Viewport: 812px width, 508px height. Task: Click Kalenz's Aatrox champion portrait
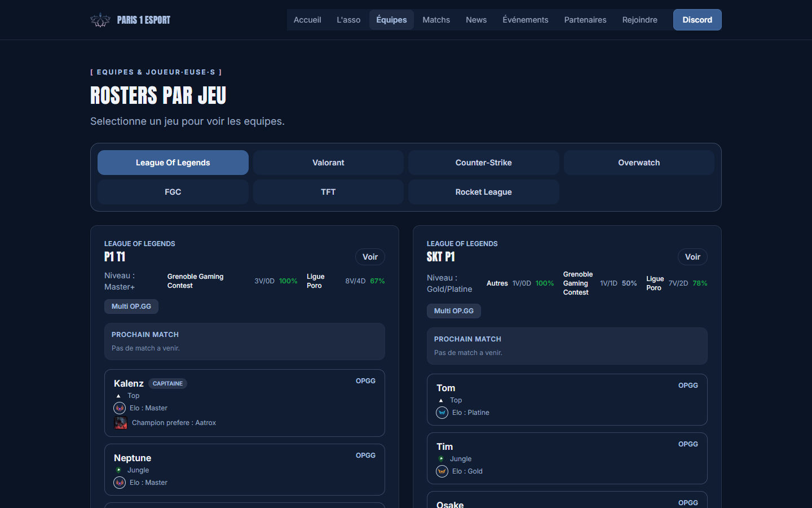(121, 423)
